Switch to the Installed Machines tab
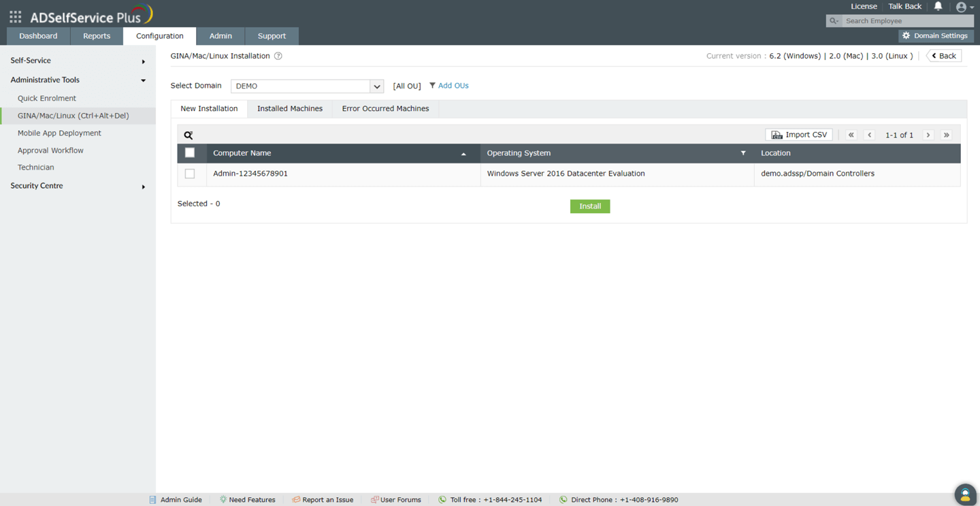Viewport: 980px width, 506px height. [x=290, y=109]
